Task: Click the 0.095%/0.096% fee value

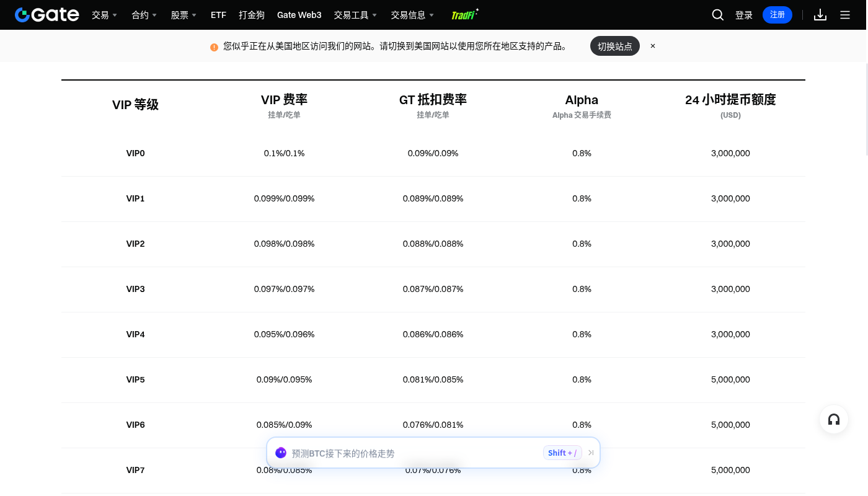Action: (284, 334)
